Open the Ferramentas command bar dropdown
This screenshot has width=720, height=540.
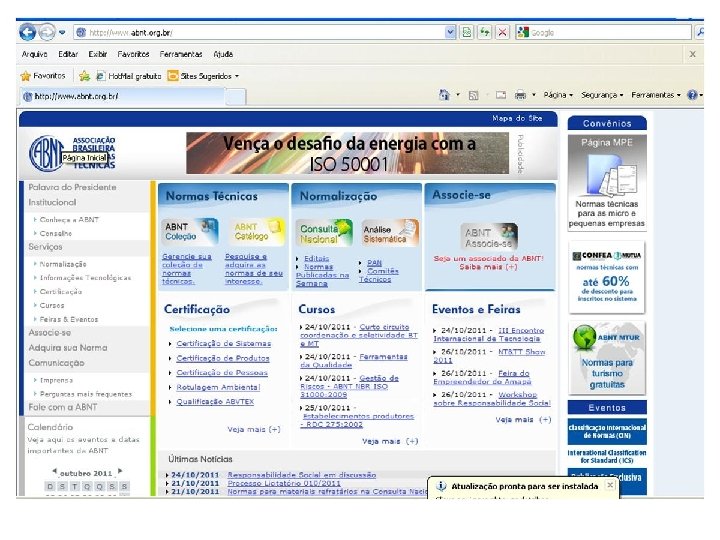[x=656, y=95]
